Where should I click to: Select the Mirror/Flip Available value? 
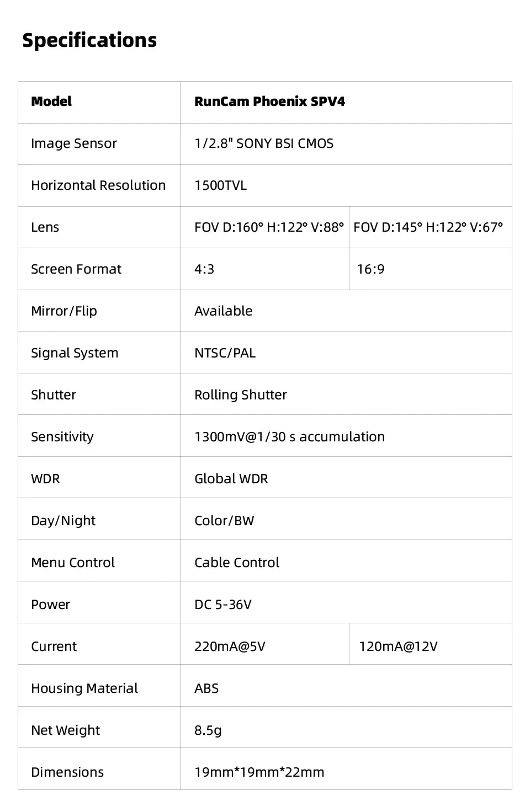pos(224,311)
